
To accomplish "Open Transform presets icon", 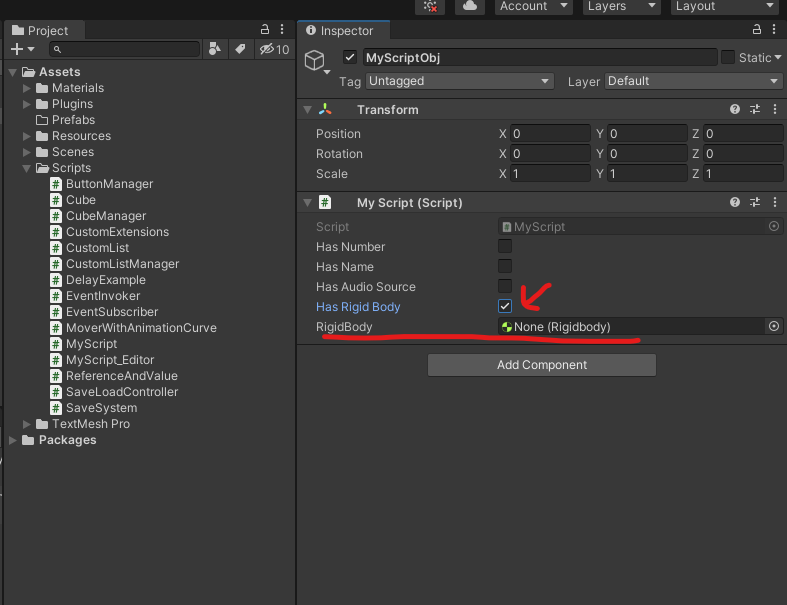I will pyautogui.click(x=755, y=109).
